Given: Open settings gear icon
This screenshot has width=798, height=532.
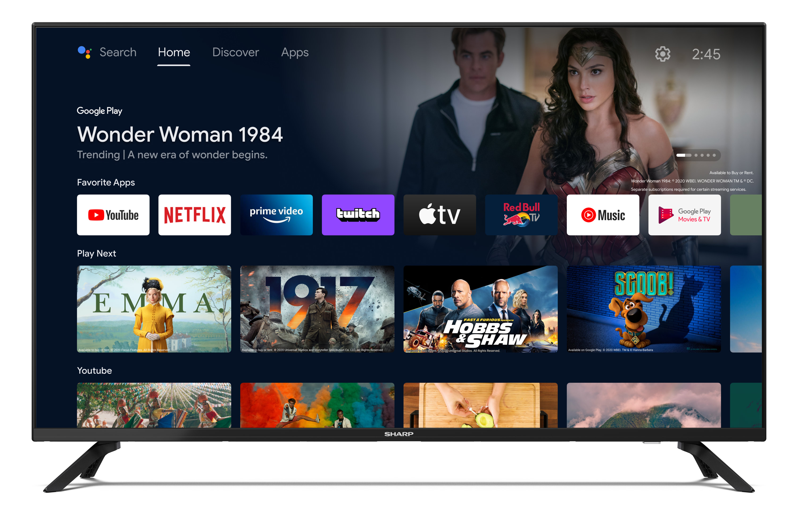Looking at the screenshot, I should click(x=663, y=53).
